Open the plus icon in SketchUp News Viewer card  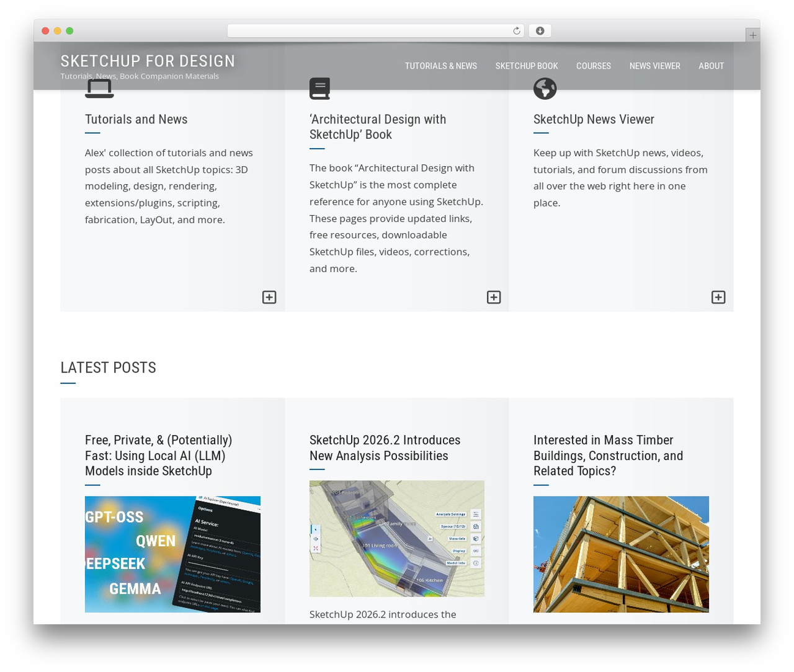click(718, 298)
